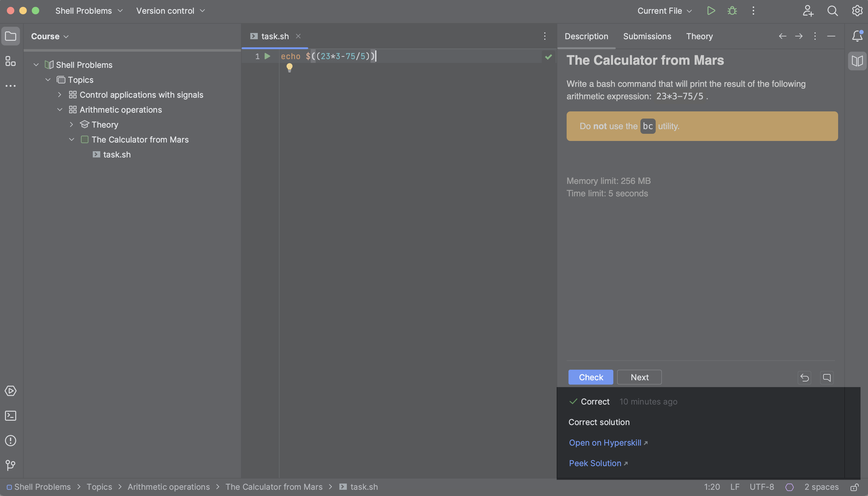Click Arithmetic operations breadcrumb
The image size is (868, 496).
[x=169, y=487]
